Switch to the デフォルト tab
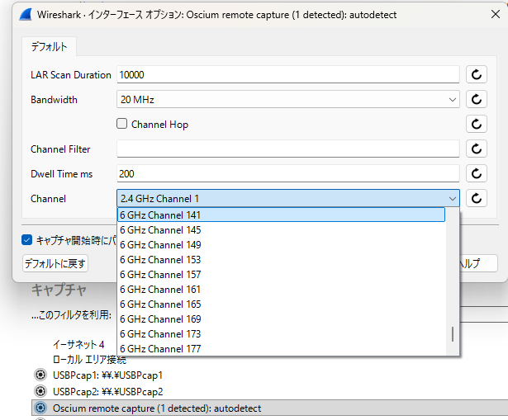Viewport: 508px width, 420px height. [x=50, y=47]
